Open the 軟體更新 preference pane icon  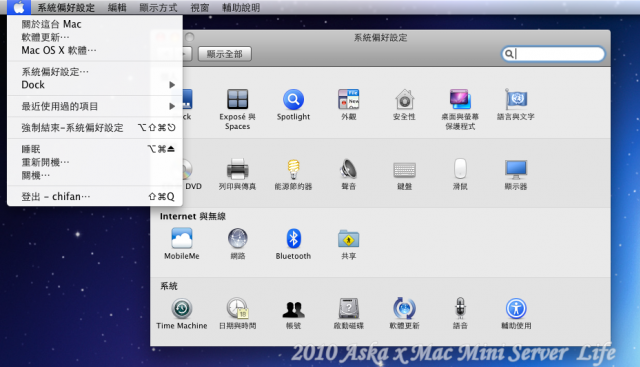[x=404, y=314]
